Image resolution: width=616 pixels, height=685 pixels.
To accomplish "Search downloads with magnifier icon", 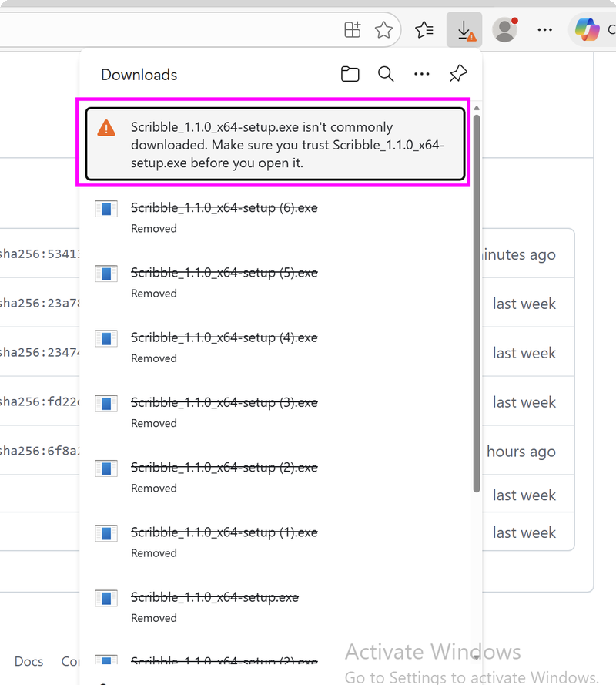I will [386, 74].
